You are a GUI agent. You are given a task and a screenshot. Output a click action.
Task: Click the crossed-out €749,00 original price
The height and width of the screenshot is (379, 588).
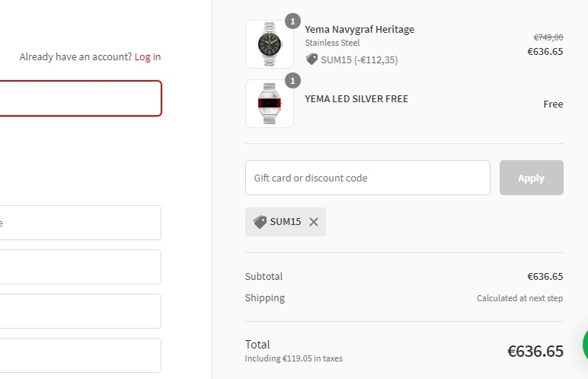click(548, 37)
